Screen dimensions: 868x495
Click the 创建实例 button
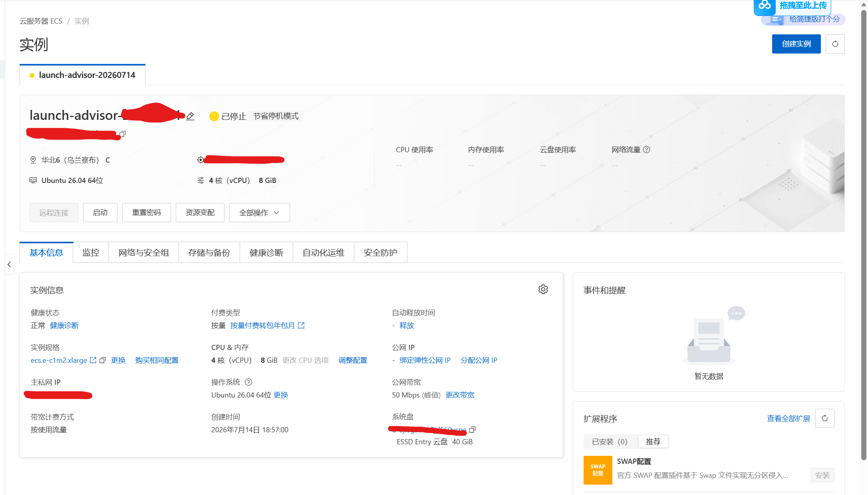[x=796, y=44]
